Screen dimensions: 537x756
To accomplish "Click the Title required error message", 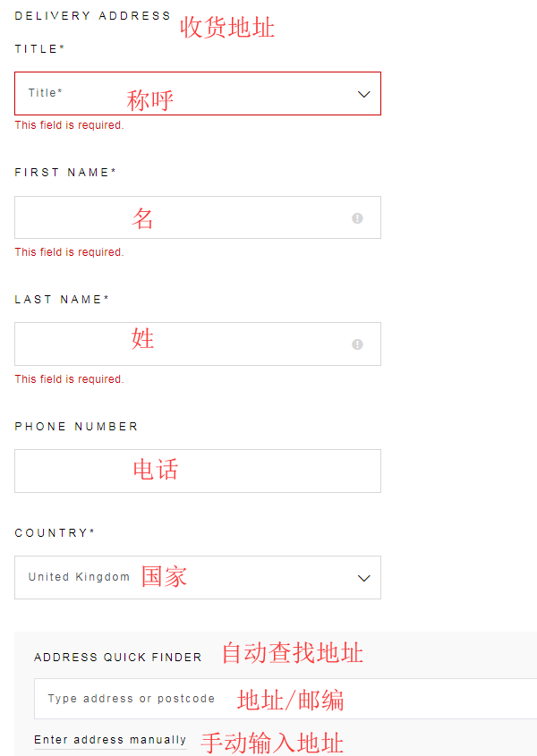I will pyautogui.click(x=69, y=125).
